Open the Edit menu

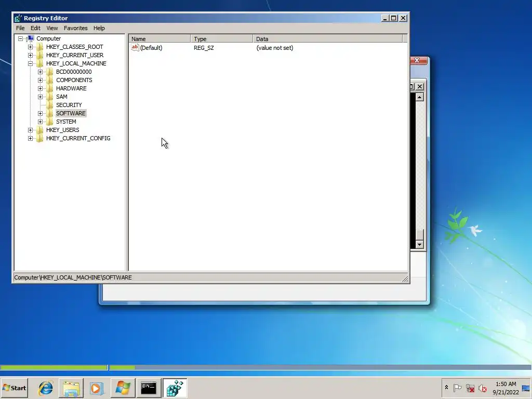click(35, 28)
